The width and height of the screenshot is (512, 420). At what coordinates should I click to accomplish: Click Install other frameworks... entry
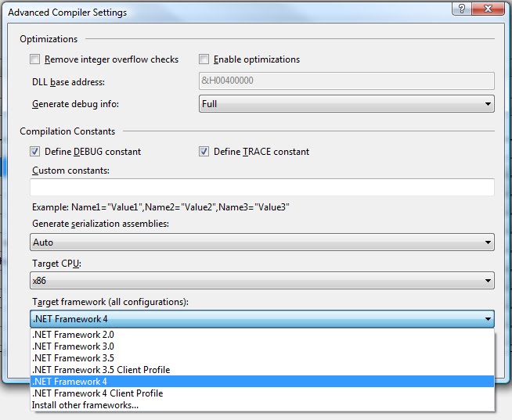pos(262,405)
